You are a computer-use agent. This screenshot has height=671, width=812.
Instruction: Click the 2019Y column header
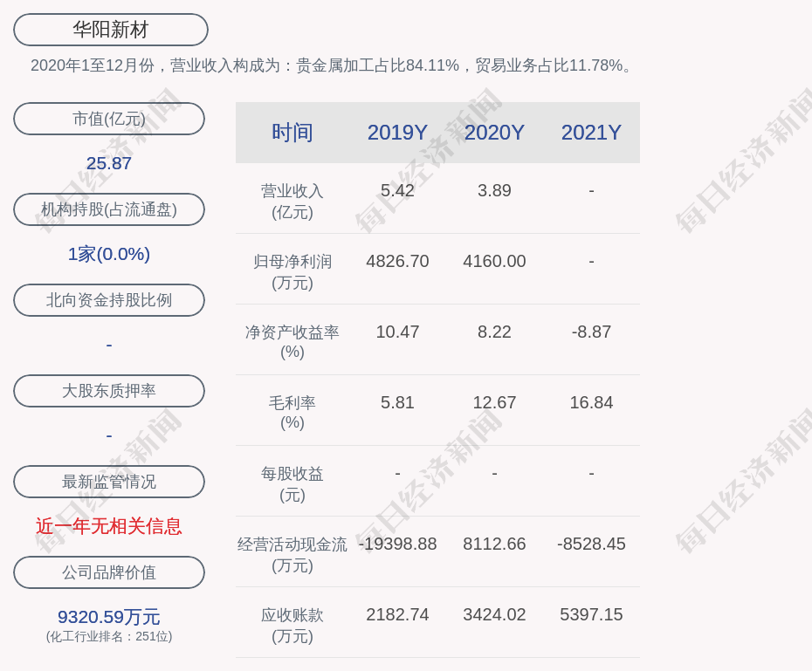point(397,133)
